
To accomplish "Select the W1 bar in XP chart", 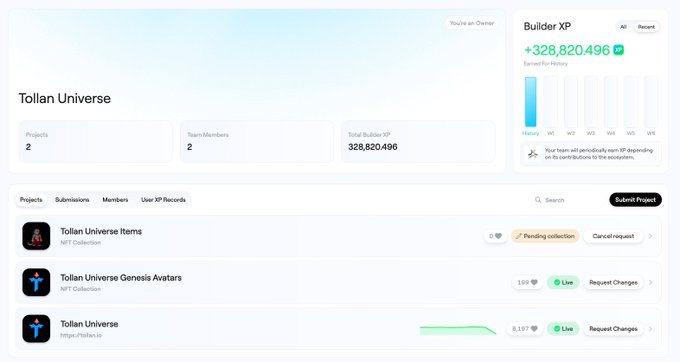I will click(550, 102).
